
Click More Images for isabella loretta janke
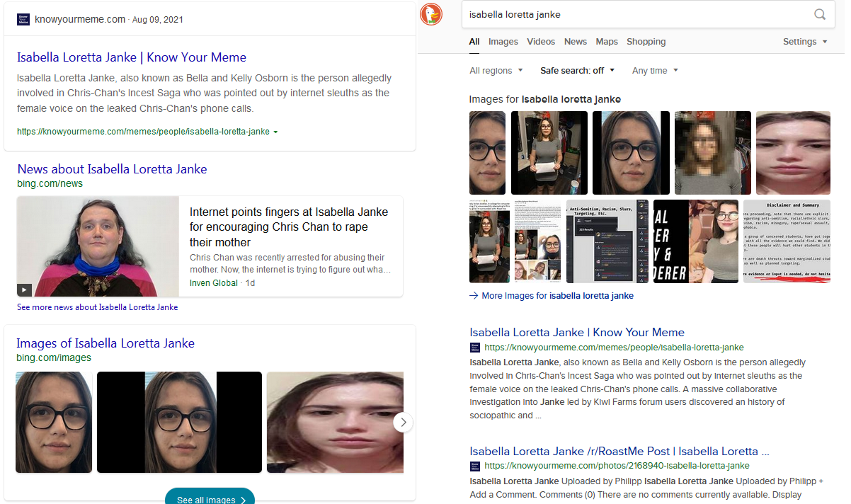pyautogui.click(x=557, y=296)
